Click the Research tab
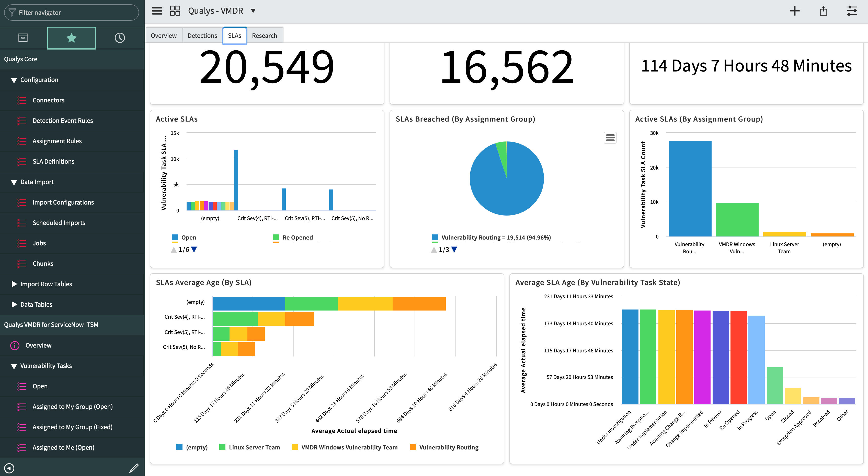Screen dimensions: 868x476 click(x=265, y=35)
